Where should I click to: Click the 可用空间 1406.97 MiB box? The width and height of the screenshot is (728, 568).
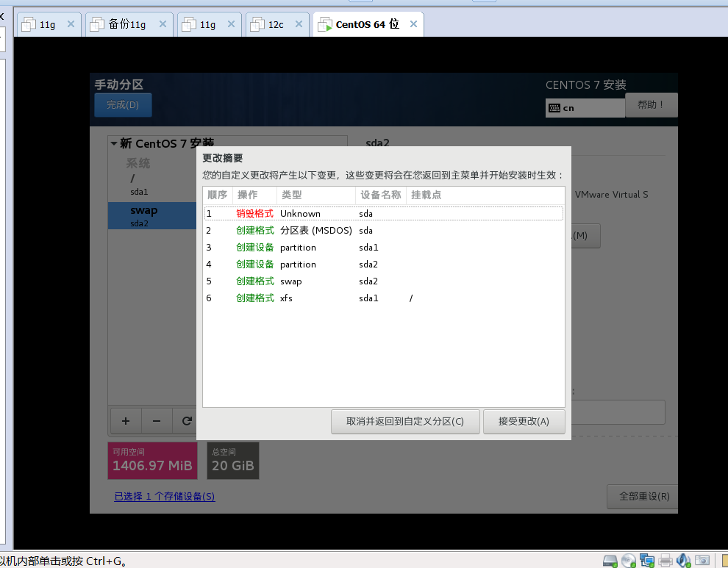(x=152, y=460)
